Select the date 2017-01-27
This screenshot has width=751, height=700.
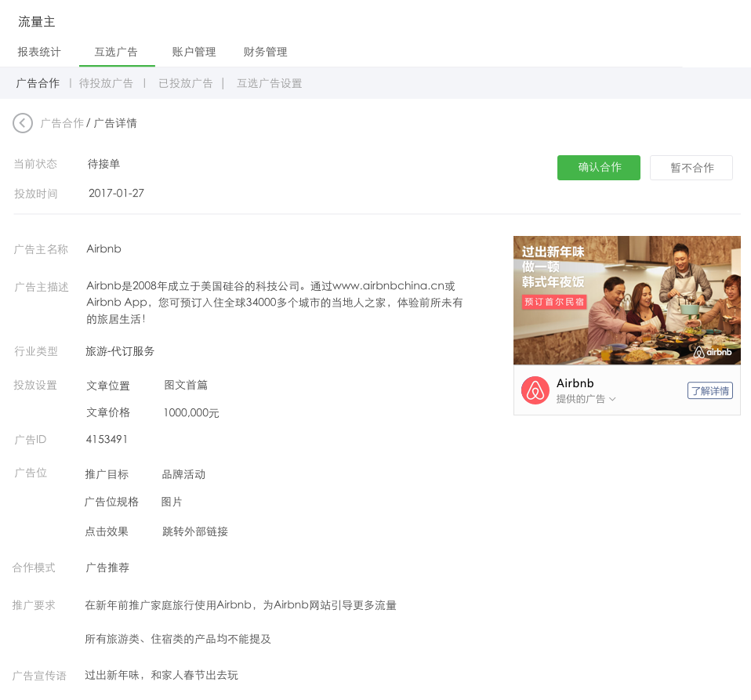point(116,193)
